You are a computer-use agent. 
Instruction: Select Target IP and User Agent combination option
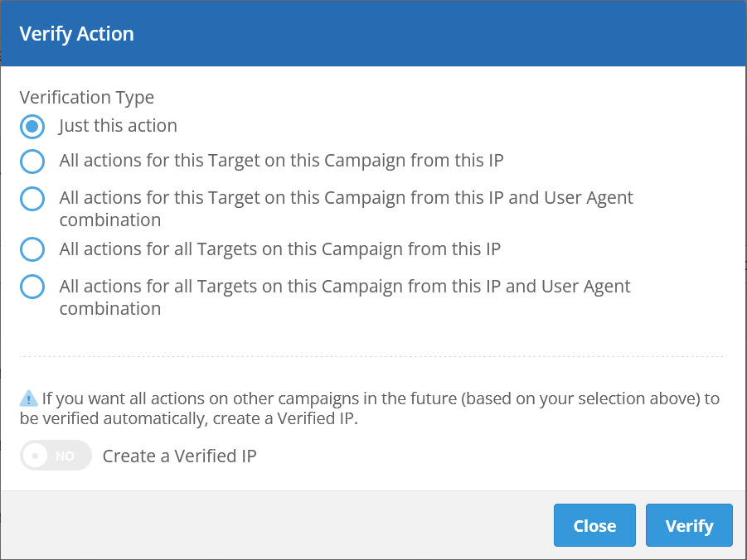pyautogui.click(x=32, y=199)
